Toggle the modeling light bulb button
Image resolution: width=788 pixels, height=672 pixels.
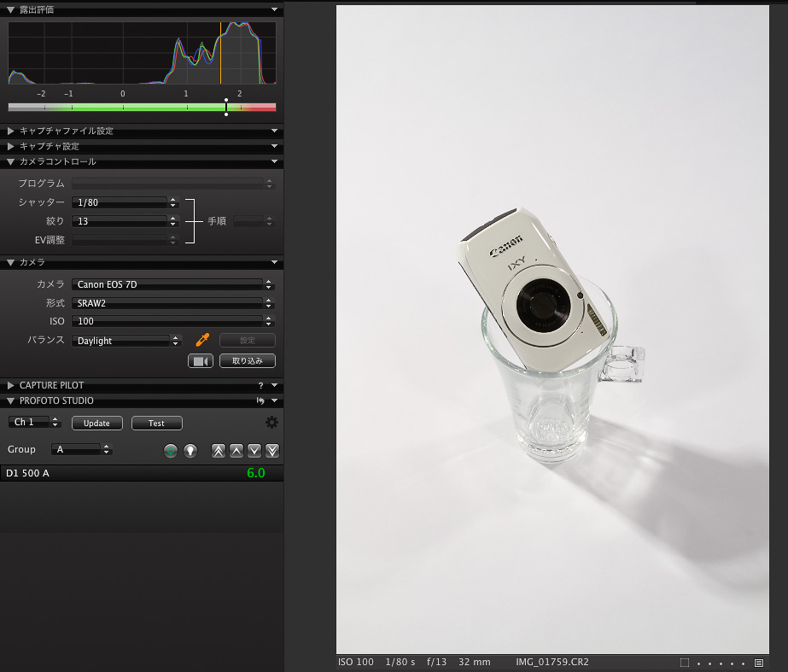tap(190, 450)
